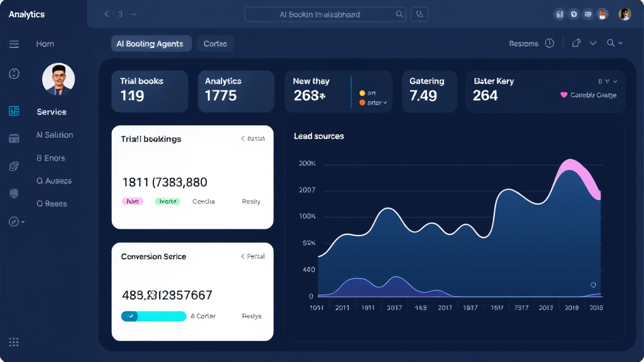Open the Gatering 7.49 stat card
The width and height of the screenshot is (644, 362).
[x=429, y=91]
